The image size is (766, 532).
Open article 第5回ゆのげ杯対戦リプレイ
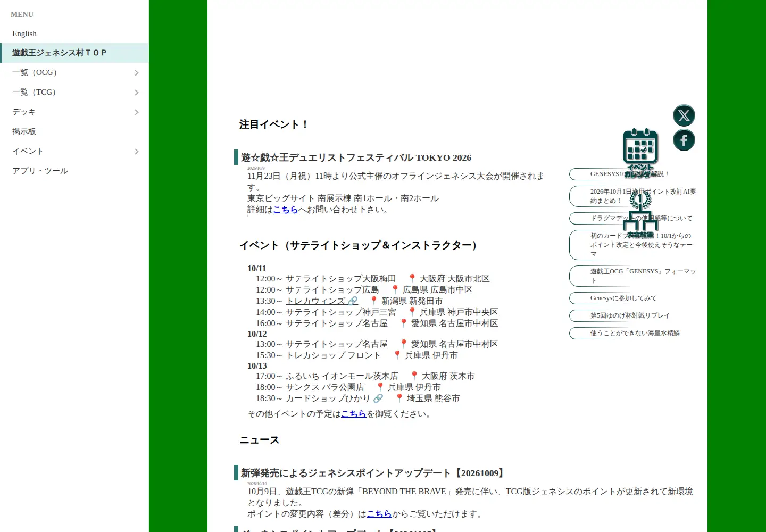coord(633,315)
